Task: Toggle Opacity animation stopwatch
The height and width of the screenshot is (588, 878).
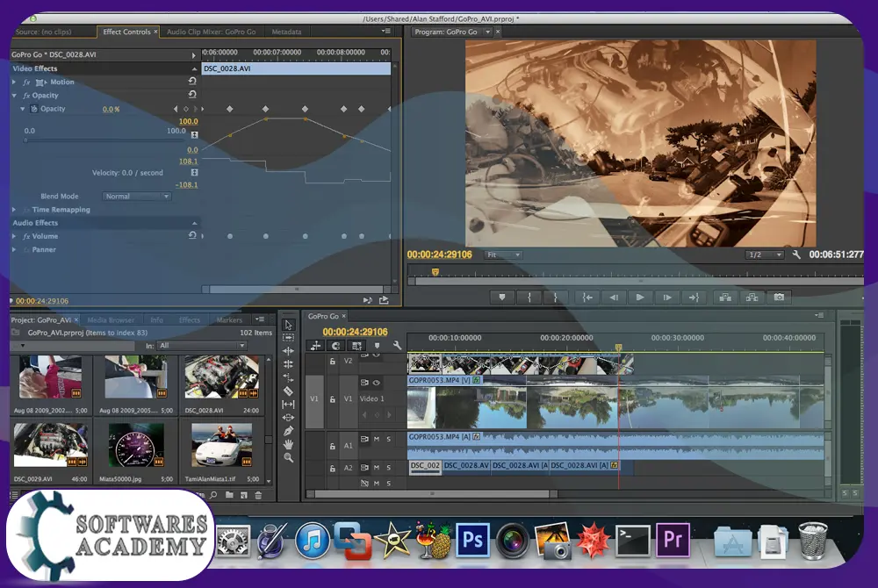Action: pyautogui.click(x=34, y=109)
